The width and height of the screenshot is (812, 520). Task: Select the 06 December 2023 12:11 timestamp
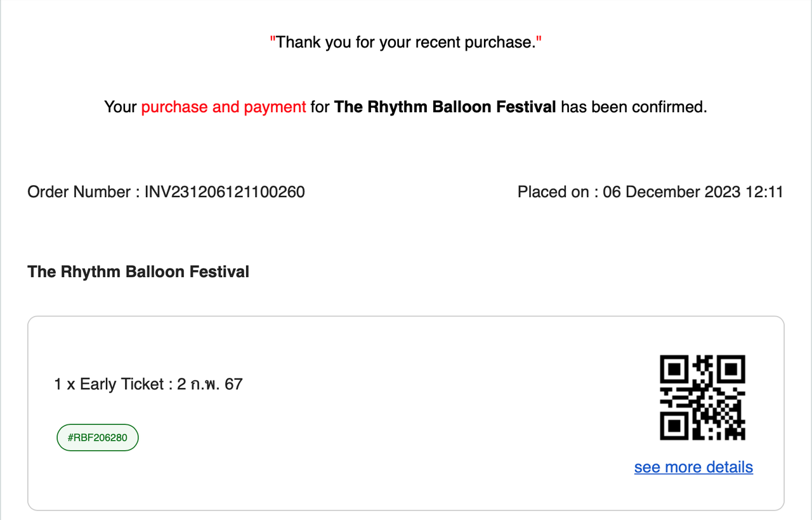tap(693, 192)
